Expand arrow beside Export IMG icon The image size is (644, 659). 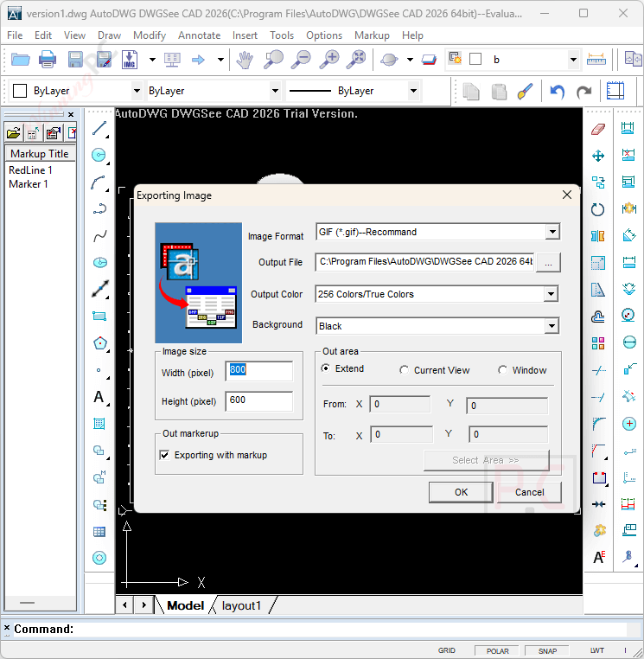point(152,60)
